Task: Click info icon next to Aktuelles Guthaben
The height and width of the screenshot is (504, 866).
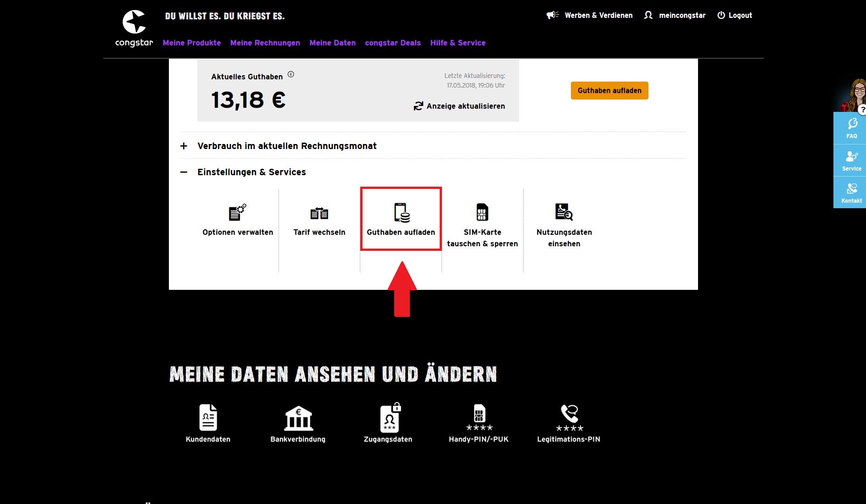Action: click(x=291, y=74)
